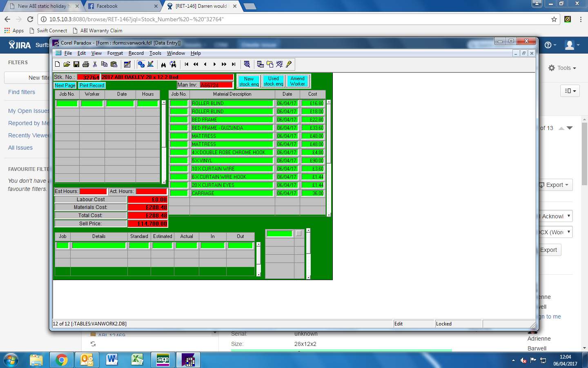Open the Tools menu in Paradox
This screenshot has height=368, width=588.
pos(155,53)
